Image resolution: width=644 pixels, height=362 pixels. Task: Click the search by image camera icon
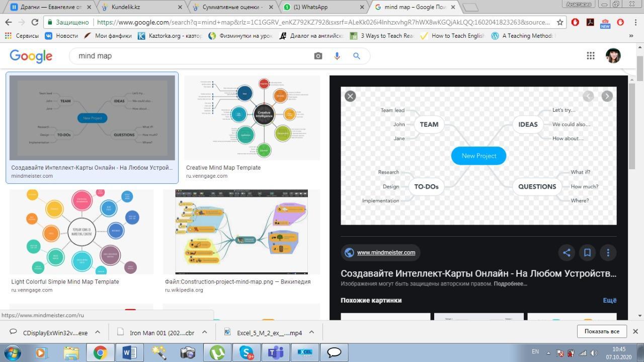[318, 56]
